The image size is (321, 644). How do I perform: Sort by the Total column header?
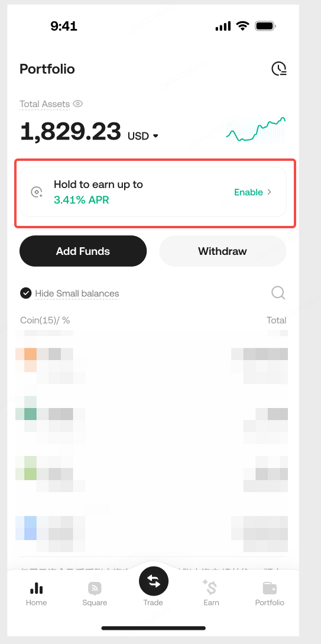click(x=276, y=321)
